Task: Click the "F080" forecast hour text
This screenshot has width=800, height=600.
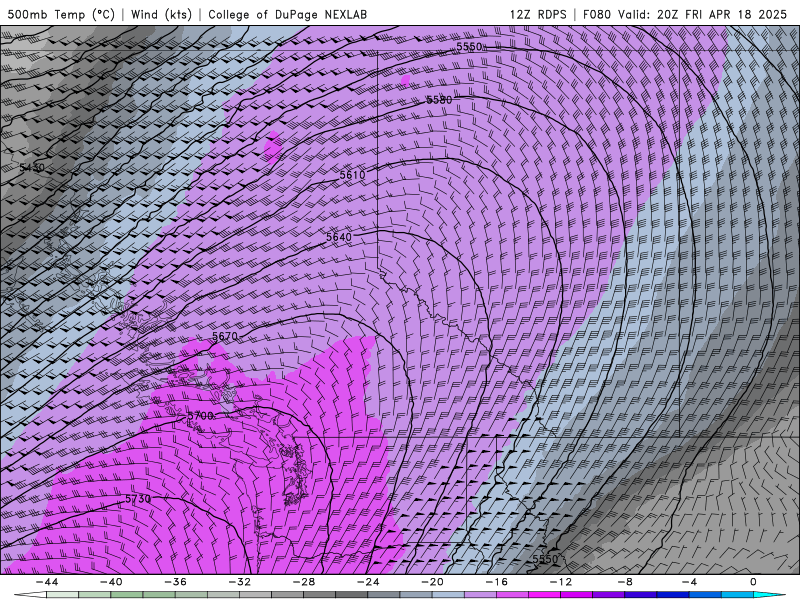Action: [x=596, y=14]
